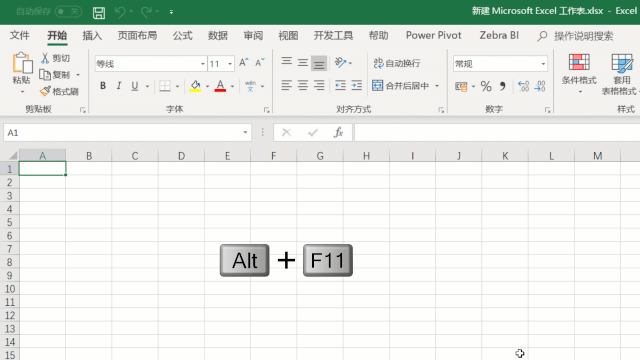
Task: Open the Customize Quick Access Toolbar arrow
Action: tap(171, 12)
